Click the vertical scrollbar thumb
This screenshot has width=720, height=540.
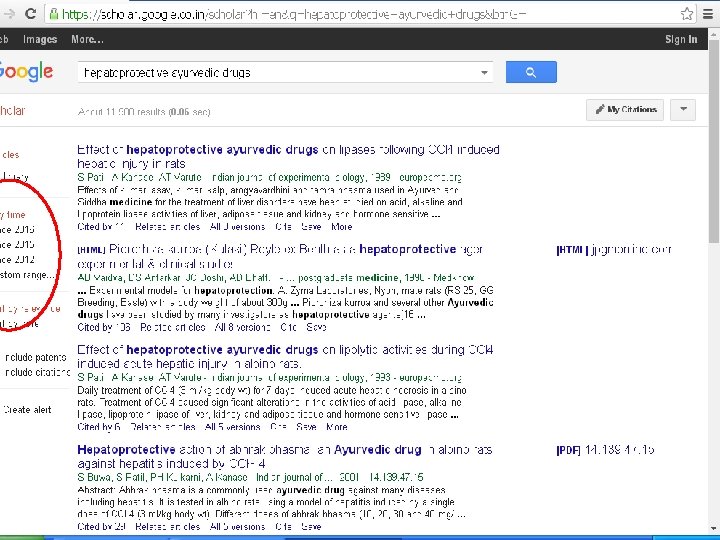[x=714, y=141]
